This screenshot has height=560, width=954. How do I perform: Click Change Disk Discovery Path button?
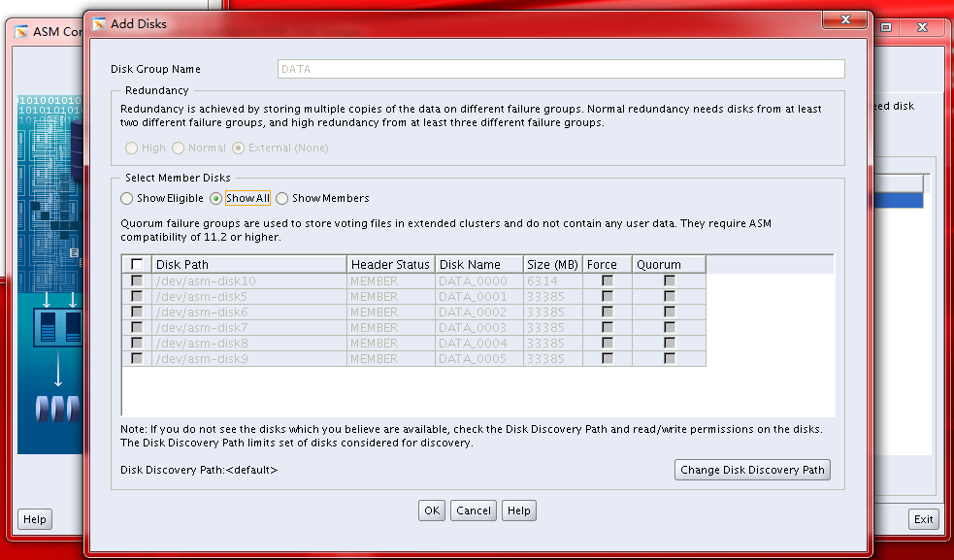click(x=752, y=470)
